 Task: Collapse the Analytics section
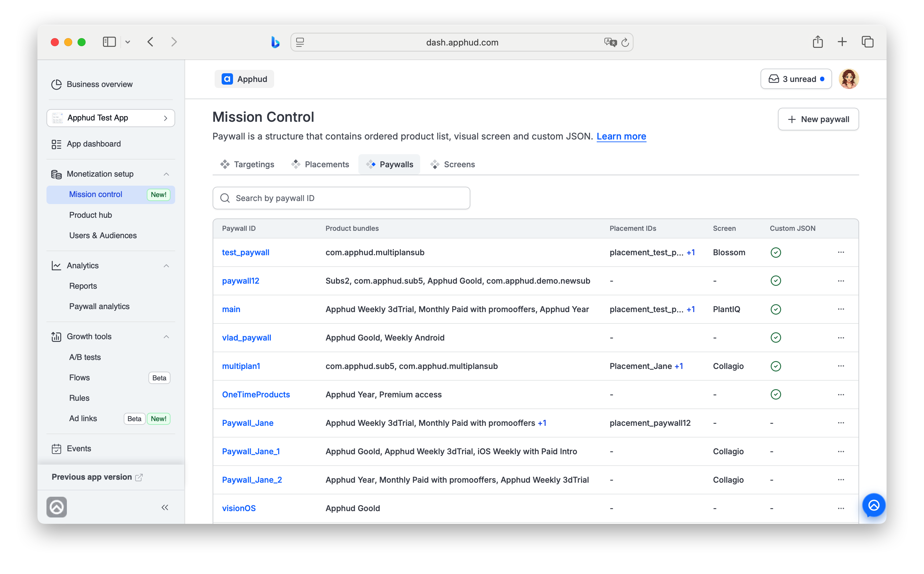[x=166, y=266]
